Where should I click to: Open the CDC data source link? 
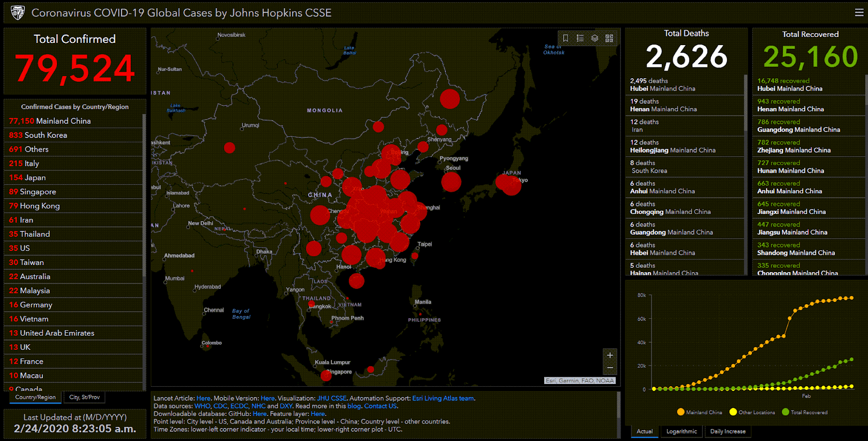[x=220, y=406]
